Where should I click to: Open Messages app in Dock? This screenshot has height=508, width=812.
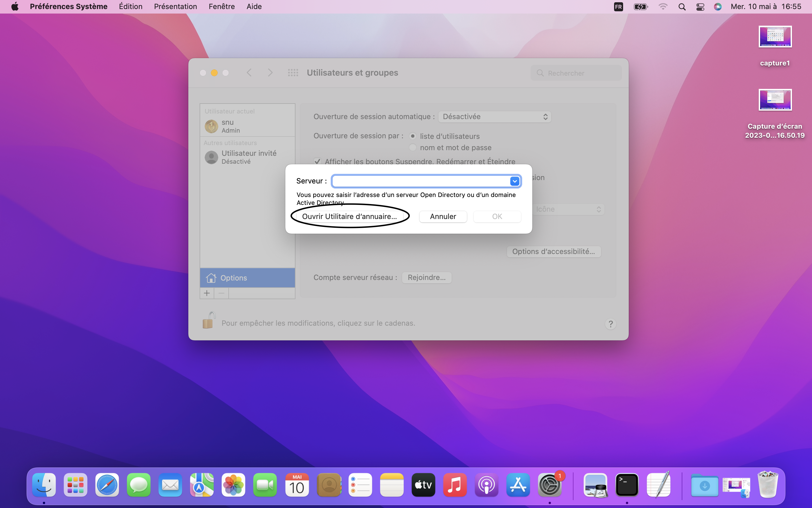139,485
